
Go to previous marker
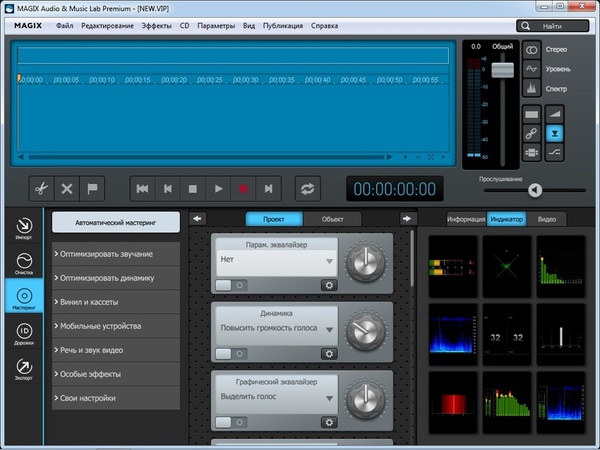coord(168,189)
